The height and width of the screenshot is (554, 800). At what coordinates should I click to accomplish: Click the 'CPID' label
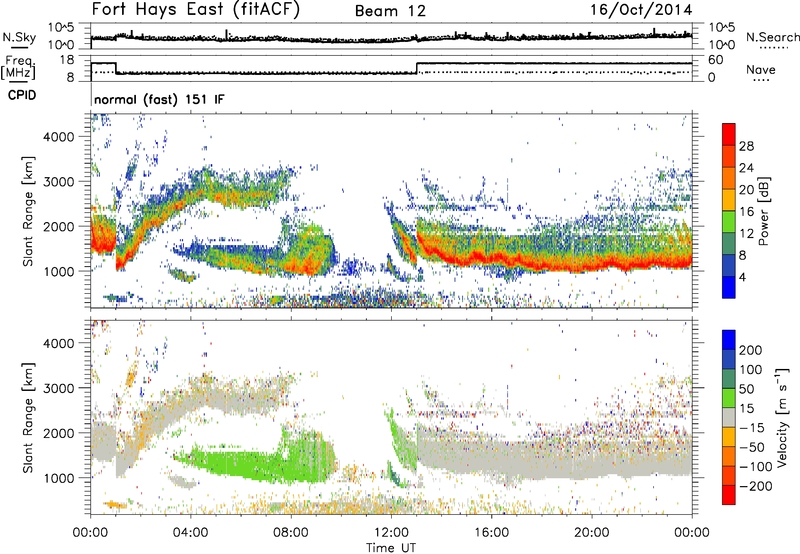point(22,95)
